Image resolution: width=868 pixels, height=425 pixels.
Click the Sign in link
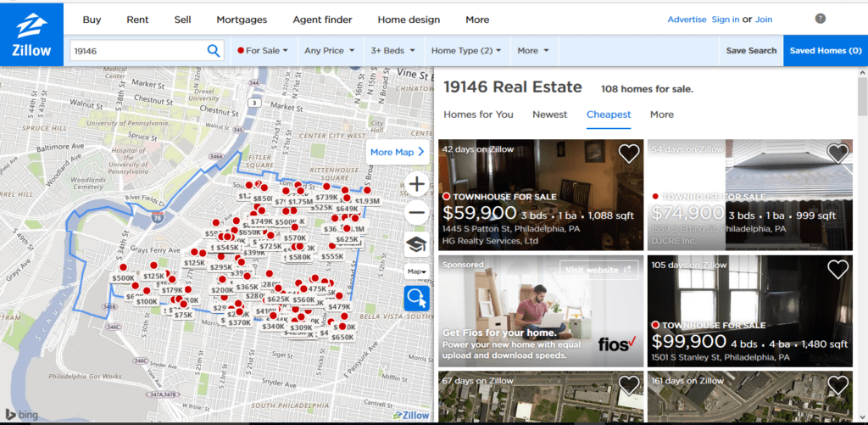[x=726, y=20]
